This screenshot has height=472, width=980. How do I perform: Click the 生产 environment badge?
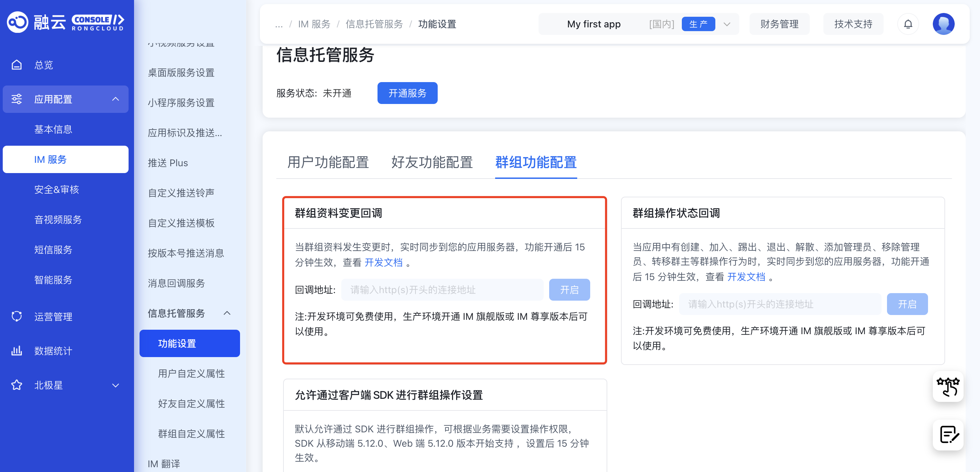tap(698, 24)
